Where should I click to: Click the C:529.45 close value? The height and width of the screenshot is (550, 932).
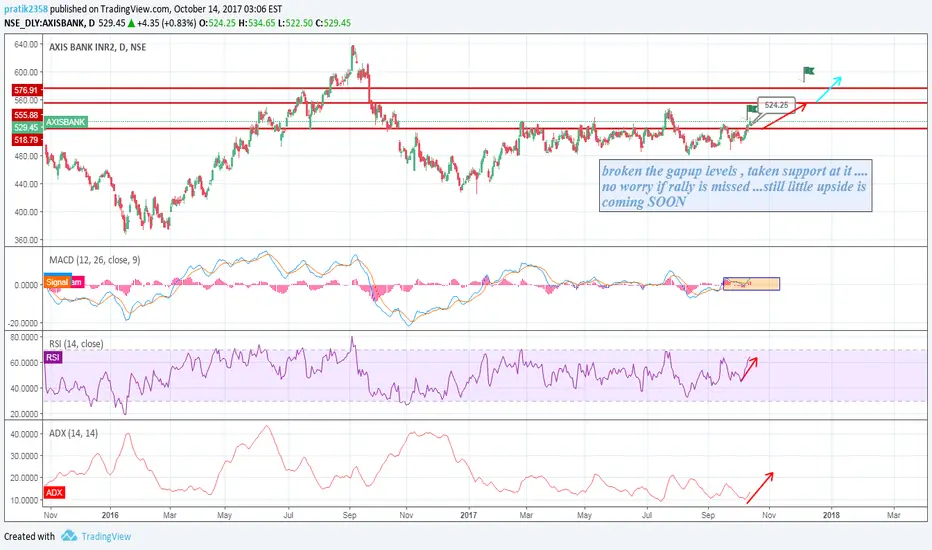[x=333, y=23]
